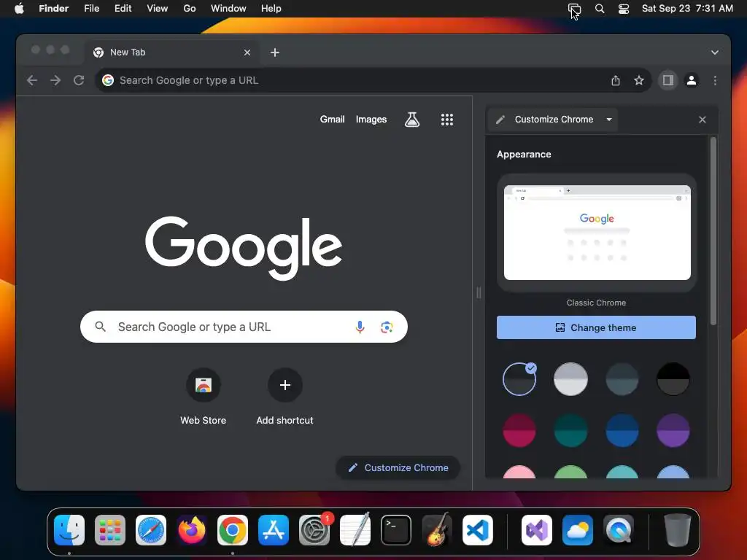
Task: Click the Customize Chrome button on page
Action: [x=398, y=467]
